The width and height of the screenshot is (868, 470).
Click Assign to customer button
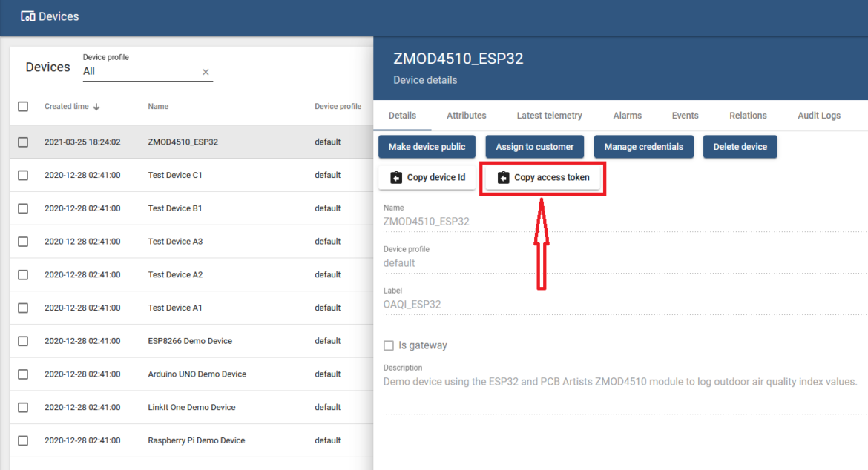(534, 147)
